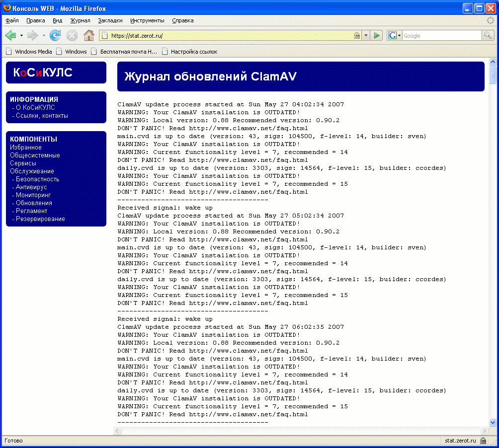Screen dimensions: 499x448
Task: Open the Бесплатная почта bookmark
Action: coord(124,52)
